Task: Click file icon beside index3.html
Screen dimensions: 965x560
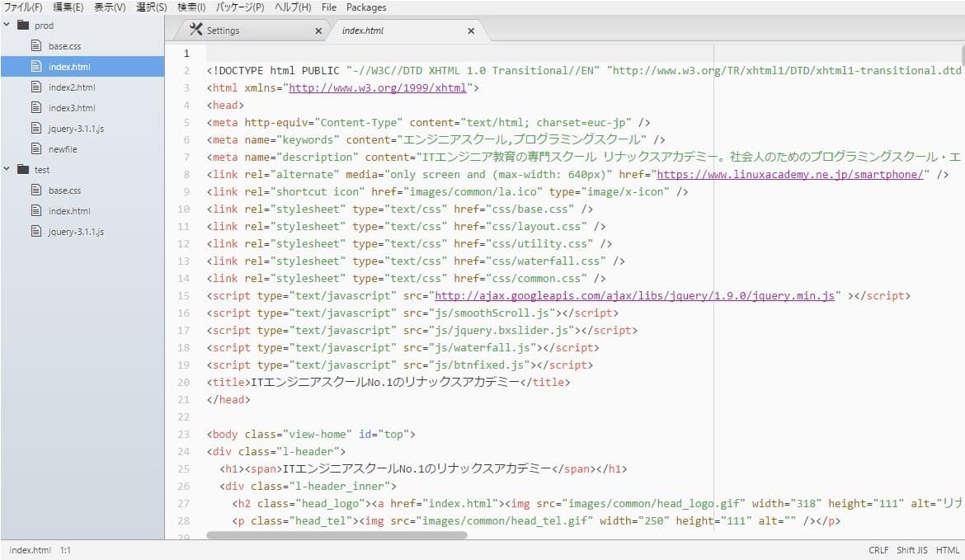Action: click(36, 108)
